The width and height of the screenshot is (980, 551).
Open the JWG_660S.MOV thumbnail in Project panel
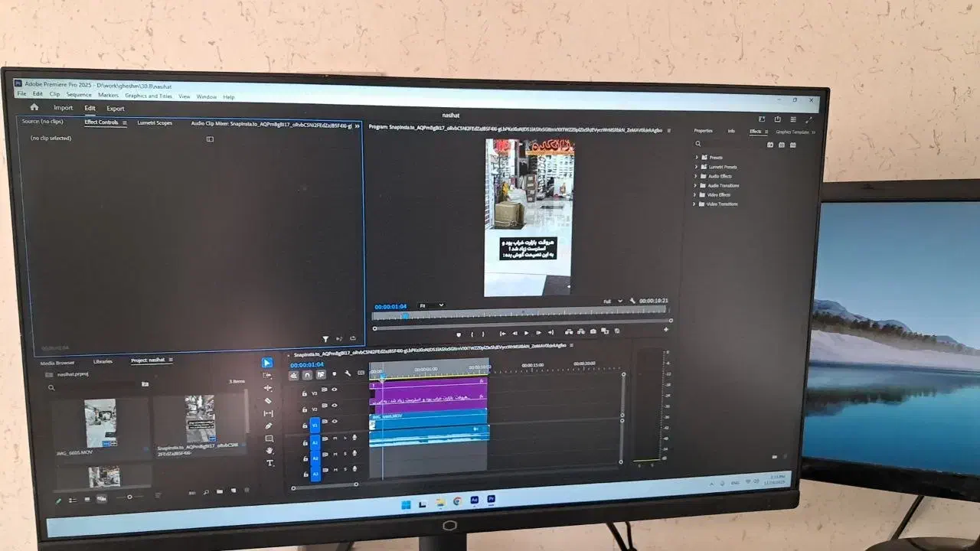100,422
